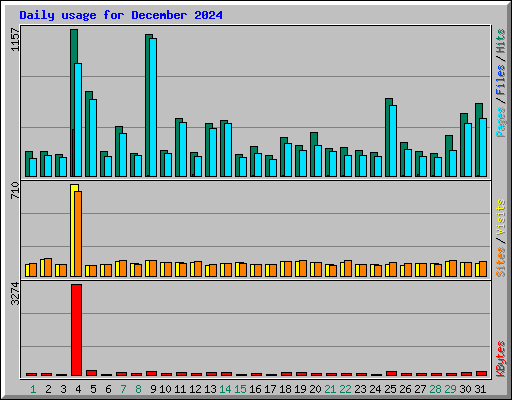This screenshot has height=400, width=512.
Task: Click the cyan Files bar for day 5
Action: tap(93, 138)
